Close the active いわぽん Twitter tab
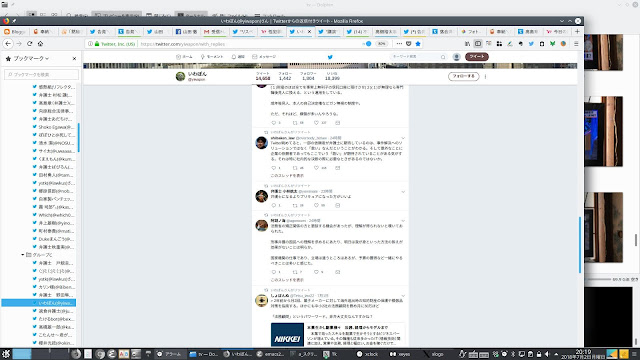 pyautogui.click(x=309, y=31)
